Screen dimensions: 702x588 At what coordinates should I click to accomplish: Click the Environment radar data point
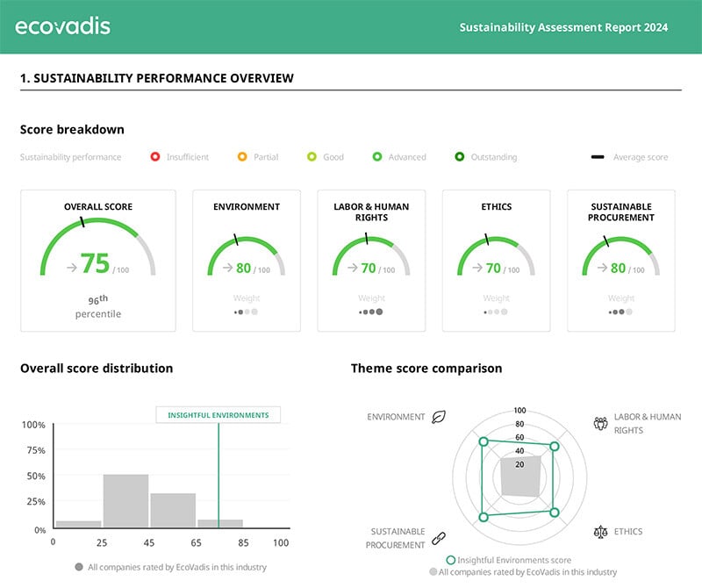[484, 441]
